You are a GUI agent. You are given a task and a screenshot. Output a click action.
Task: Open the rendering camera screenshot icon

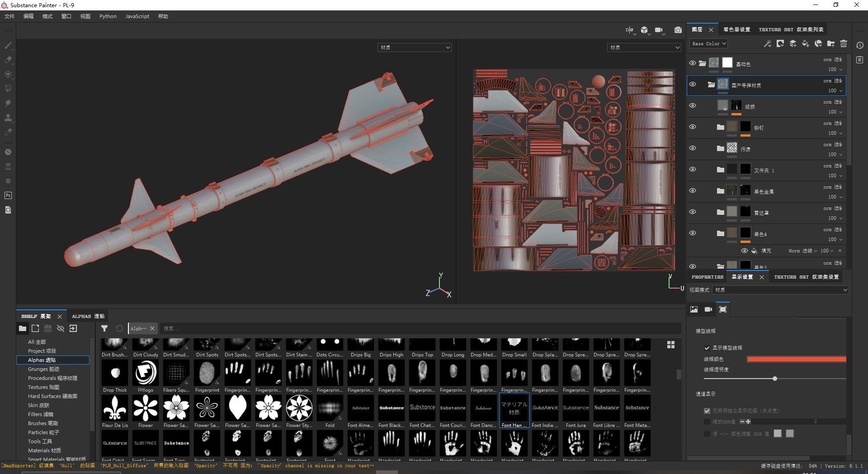678,30
